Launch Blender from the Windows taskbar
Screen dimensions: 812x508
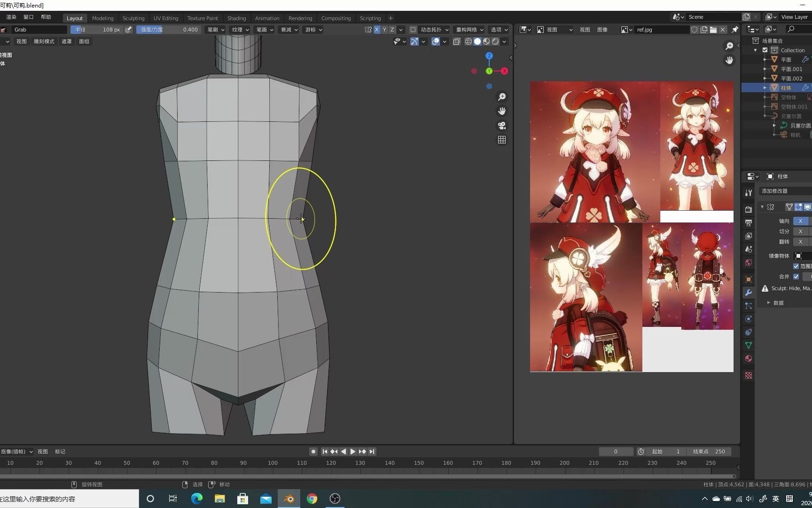click(x=289, y=499)
